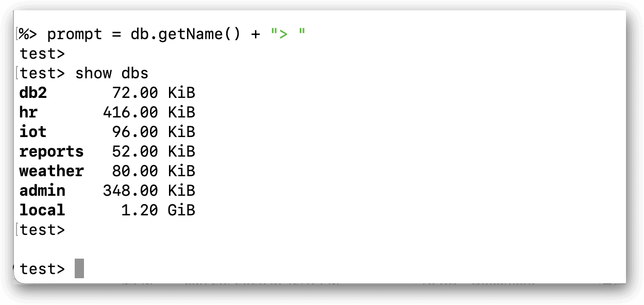Click the 1.20 GiB size value
The height and width of the screenshot is (305, 644).
[x=158, y=210]
